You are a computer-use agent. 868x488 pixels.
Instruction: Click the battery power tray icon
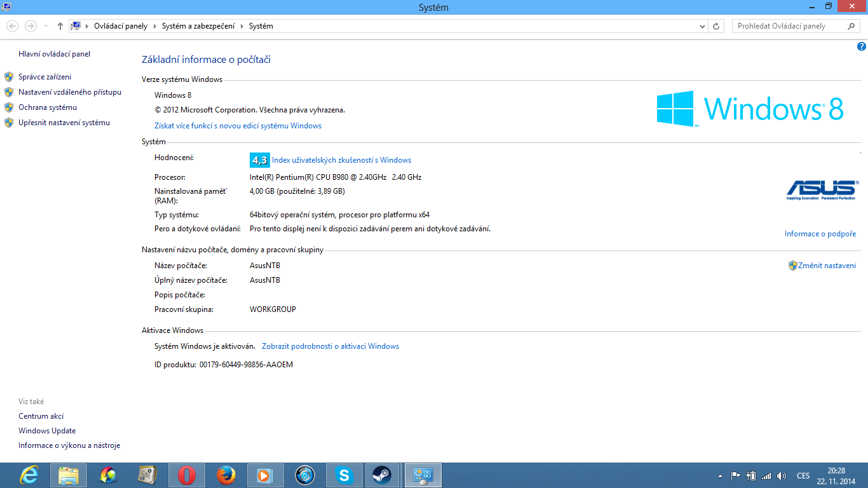click(x=751, y=475)
